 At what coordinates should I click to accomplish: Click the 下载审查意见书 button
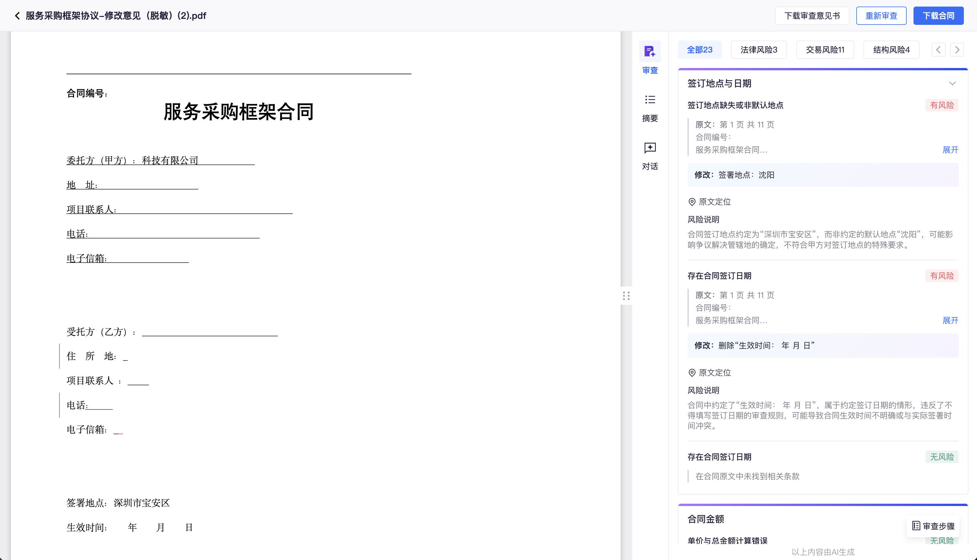point(811,16)
